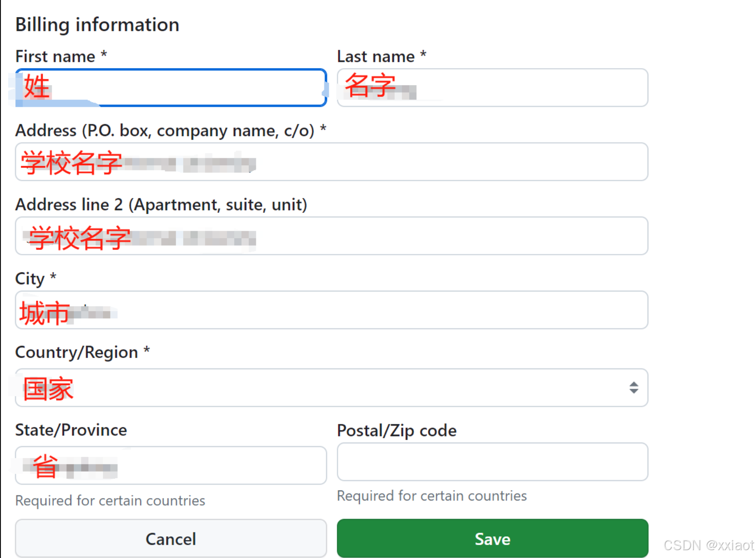756x558 pixels.
Task: Click 'Required for certain countries' under State/Province
Action: coord(110,500)
